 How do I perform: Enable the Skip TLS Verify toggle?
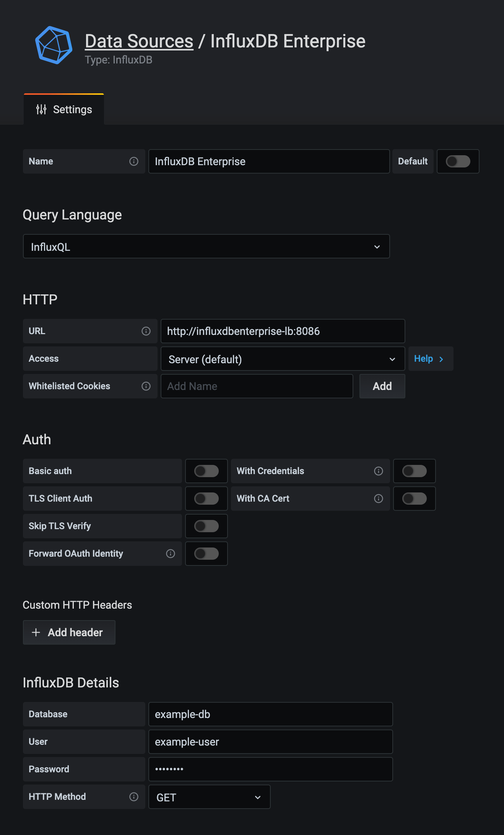206,526
